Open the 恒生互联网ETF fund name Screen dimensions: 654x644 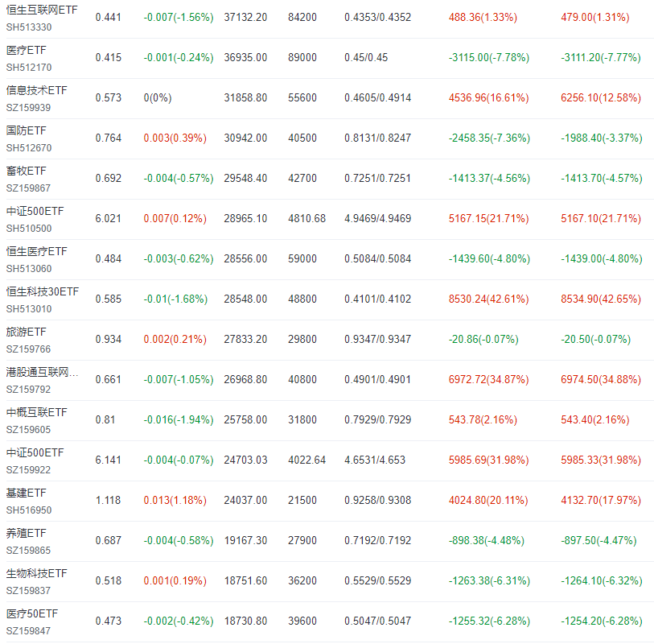tap(42, 10)
